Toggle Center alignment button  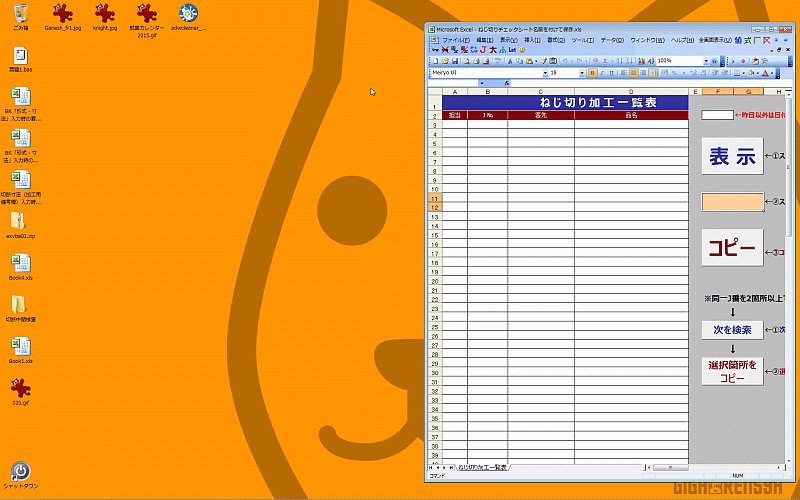click(634, 73)
